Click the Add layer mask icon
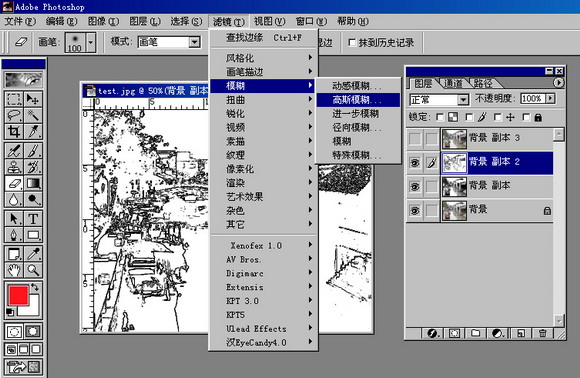 click(454, 333)
